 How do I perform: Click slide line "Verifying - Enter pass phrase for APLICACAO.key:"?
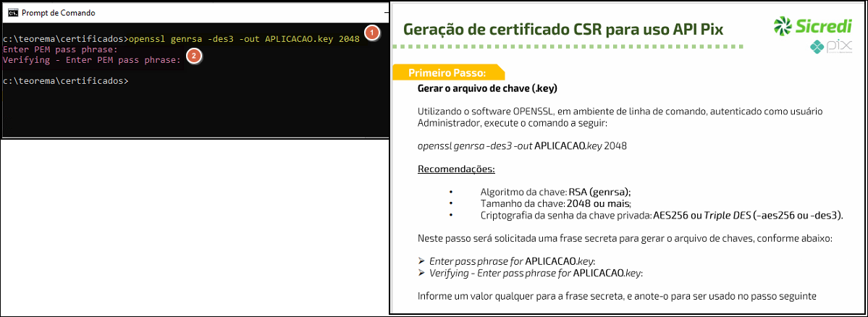coord(532,273)
